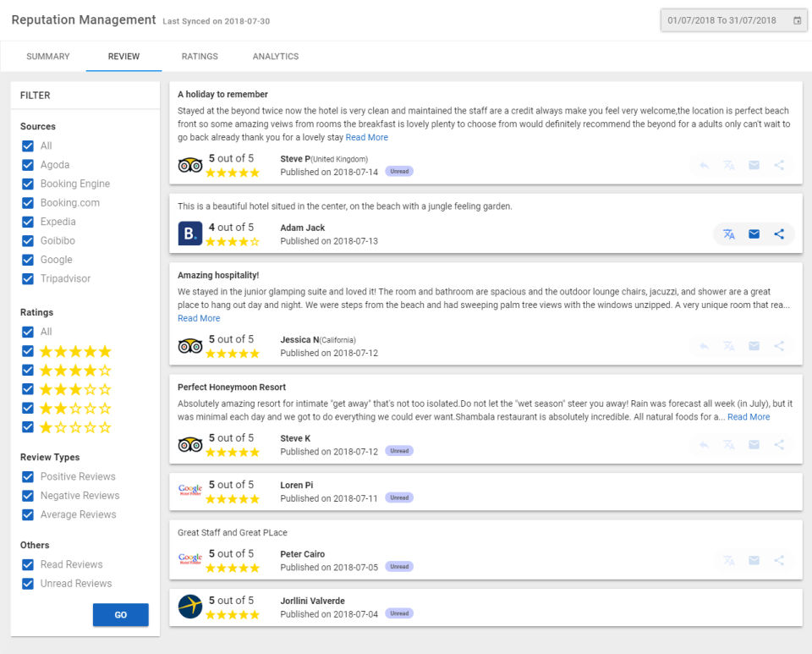The width and height of the screenshot is (812, 654).
Task: Reply to Jessica N's review
Action: click(704, 346)
